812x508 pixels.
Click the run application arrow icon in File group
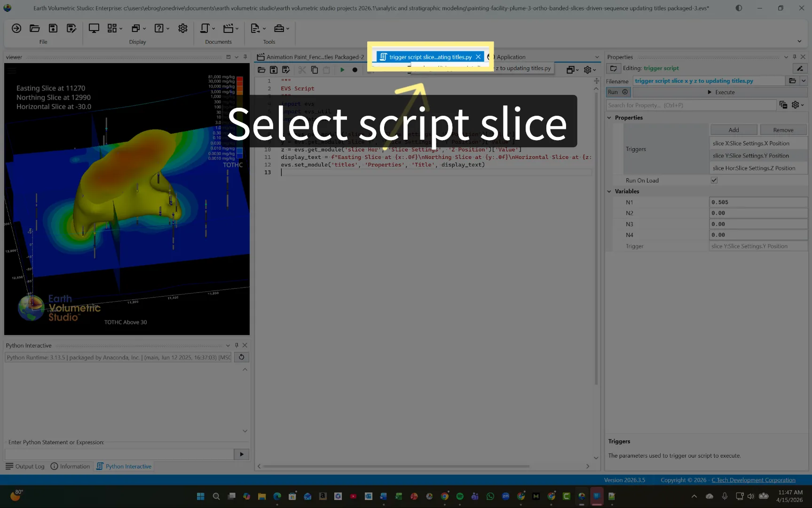click(x=16, y=28)
